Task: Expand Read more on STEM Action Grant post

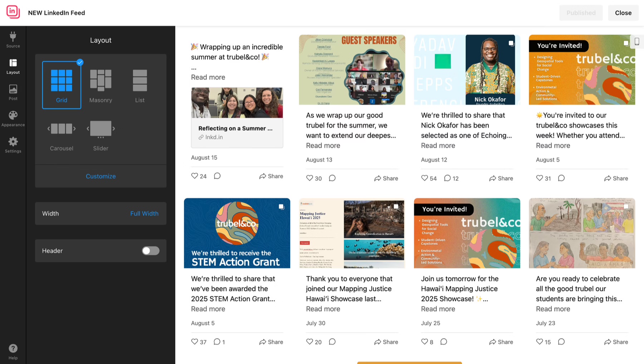Action: (x=208, y=309)
